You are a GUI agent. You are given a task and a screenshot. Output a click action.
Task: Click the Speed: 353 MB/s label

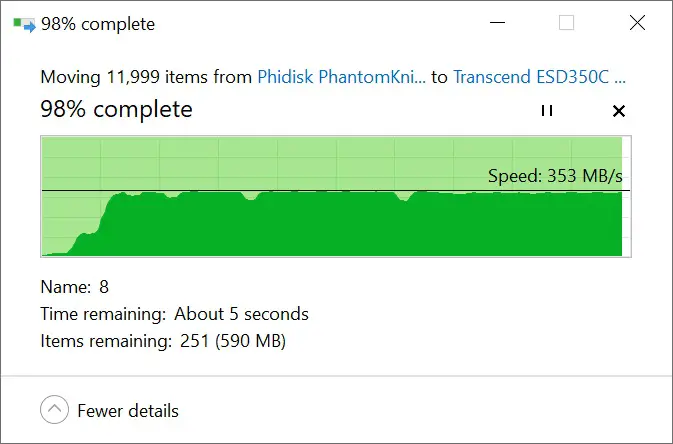pos(555,176)
